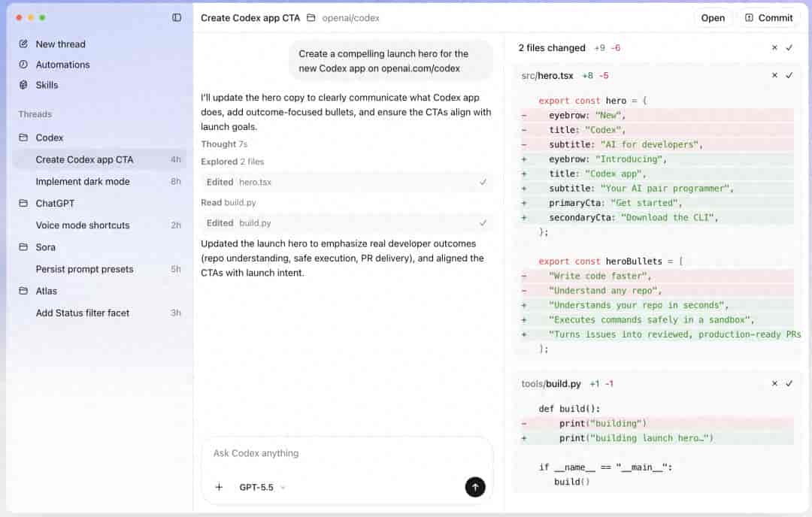Focus the Ask Codex anything input
The width and height of the screenshot is (812, 517).
(x=347, y=453)
